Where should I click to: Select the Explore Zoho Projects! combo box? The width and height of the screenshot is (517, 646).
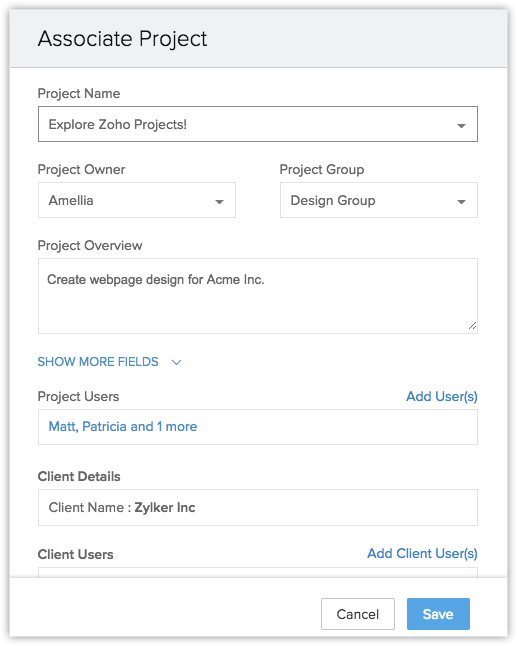tap(258, 124)
